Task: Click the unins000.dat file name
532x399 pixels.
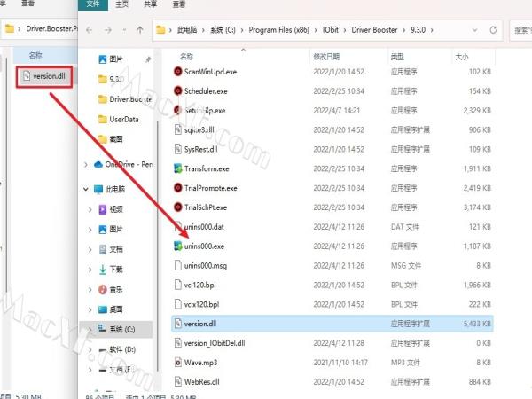Action: click(x=204, y=227)
